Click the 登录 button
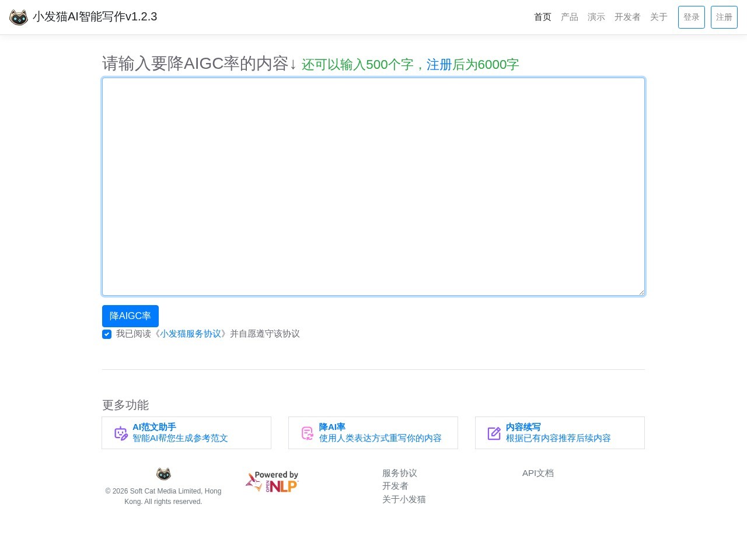 [692, 17]
